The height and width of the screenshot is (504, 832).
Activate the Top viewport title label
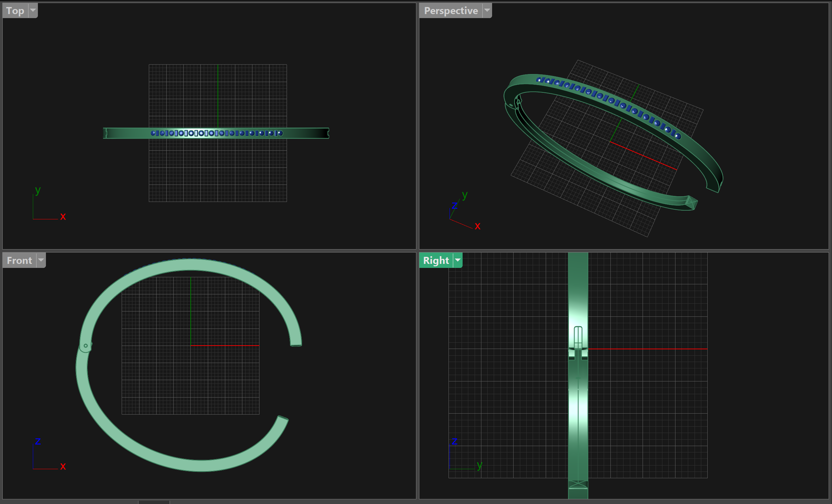[x=15, y=10]
